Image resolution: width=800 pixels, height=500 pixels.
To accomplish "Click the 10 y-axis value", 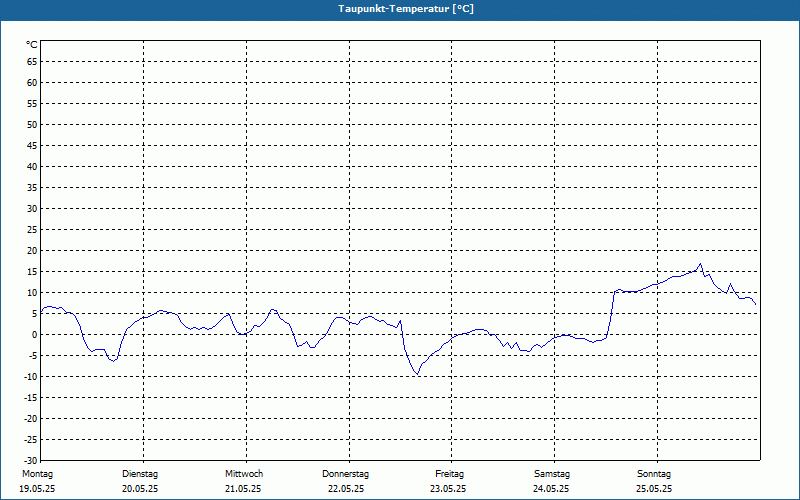I will (x=32, y=292).
